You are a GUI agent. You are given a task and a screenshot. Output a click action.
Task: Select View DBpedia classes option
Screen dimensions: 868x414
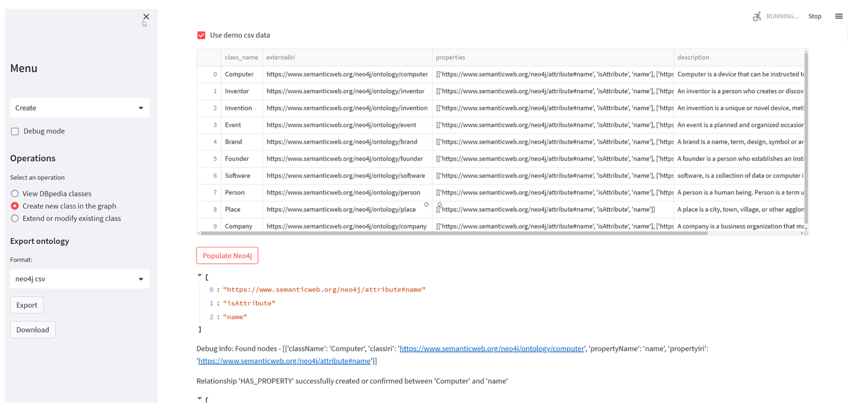coord(15,193)
